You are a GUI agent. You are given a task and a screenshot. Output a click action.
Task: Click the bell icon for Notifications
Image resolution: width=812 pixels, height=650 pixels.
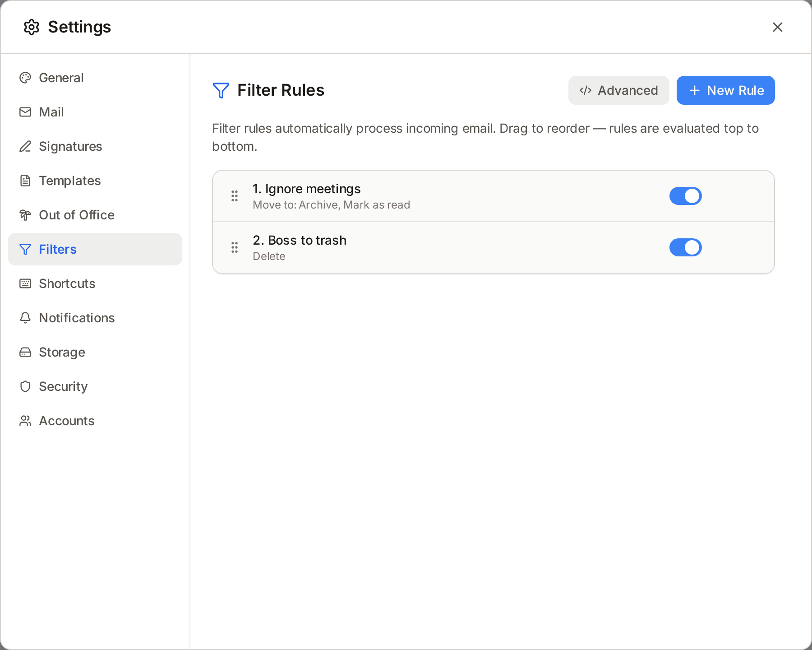(x=25, y=318)
